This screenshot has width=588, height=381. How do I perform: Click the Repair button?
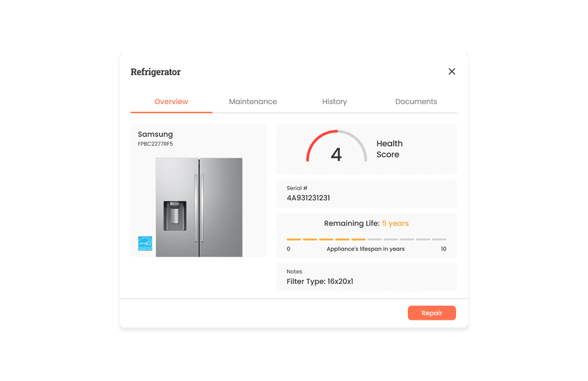[x=432, y=313]
